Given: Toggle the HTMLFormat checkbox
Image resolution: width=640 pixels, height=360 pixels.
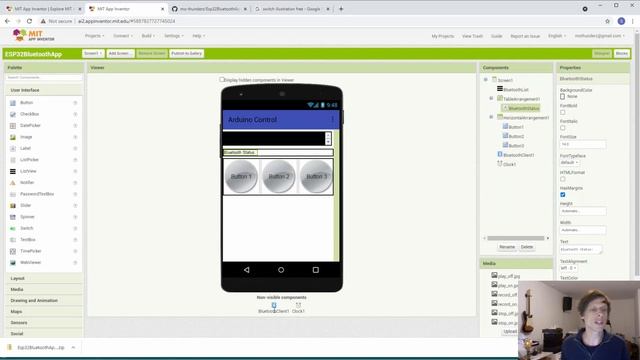Looking at the screenshot, I should 563,179.
